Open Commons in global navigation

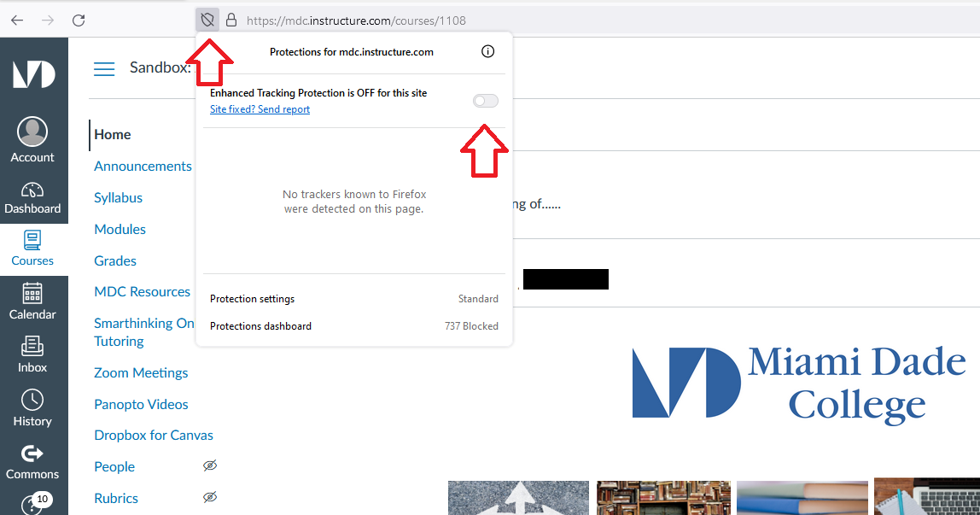pyautogui.click(x=32, y=461)
